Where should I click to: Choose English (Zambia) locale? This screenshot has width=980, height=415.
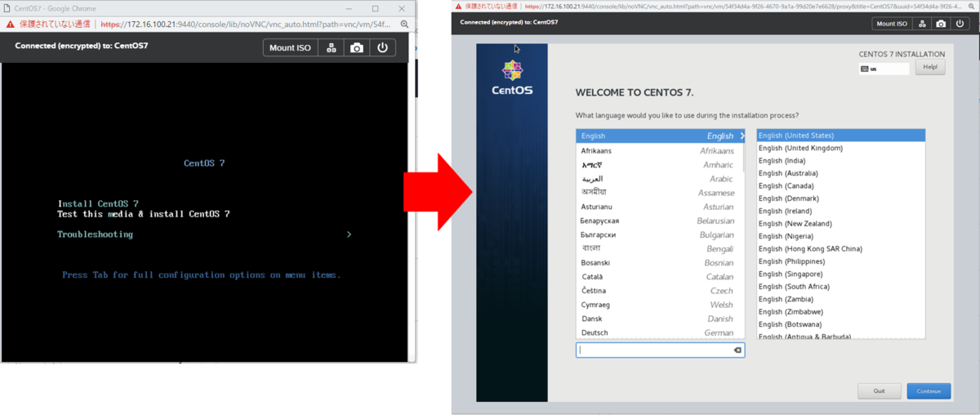tap(840, 299)
